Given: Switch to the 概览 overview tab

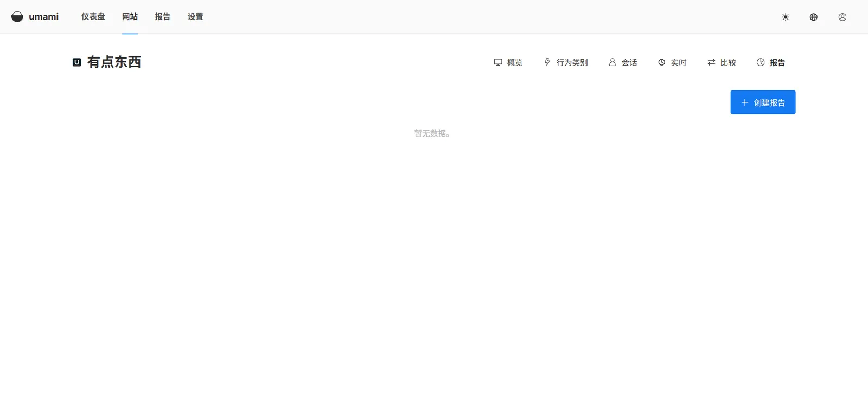Looking at the screenshot, I should tap(508, 62).
